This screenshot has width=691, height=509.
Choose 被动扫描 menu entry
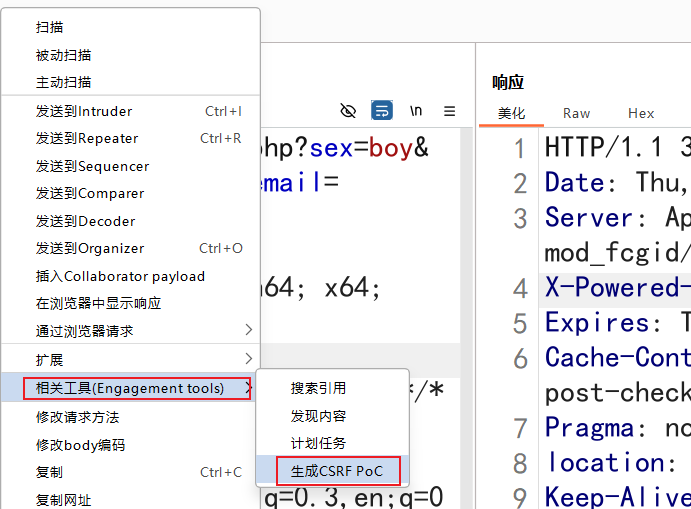130,56
